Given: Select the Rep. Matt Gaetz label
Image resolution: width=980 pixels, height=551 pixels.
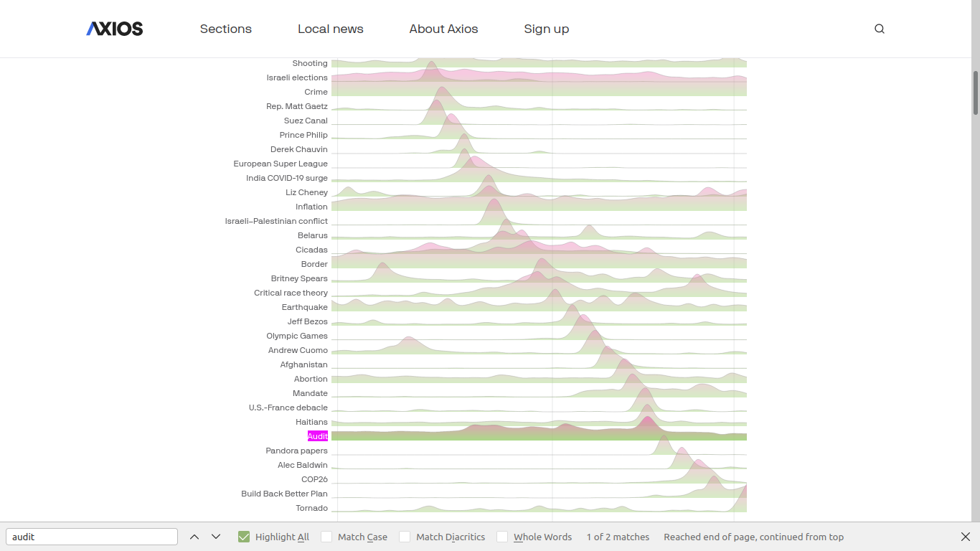Looking at the screenshot, I should 297,106.
